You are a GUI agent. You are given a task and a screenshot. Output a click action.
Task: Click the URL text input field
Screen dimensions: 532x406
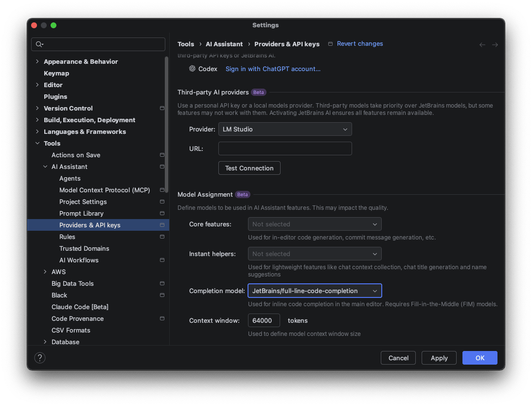coord(285,148)
